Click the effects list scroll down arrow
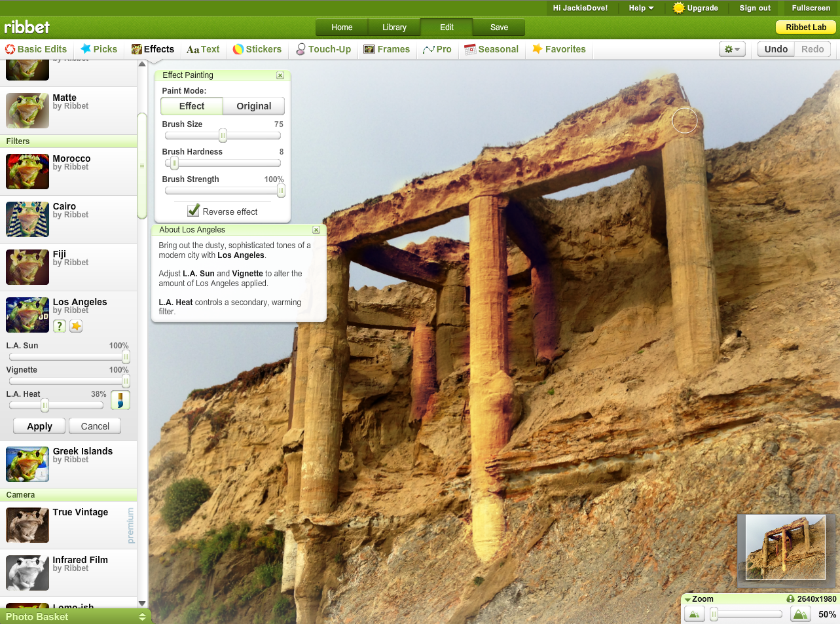Viewport: 840px width, 624px height. pyautogui.click(x=142, y=603)
